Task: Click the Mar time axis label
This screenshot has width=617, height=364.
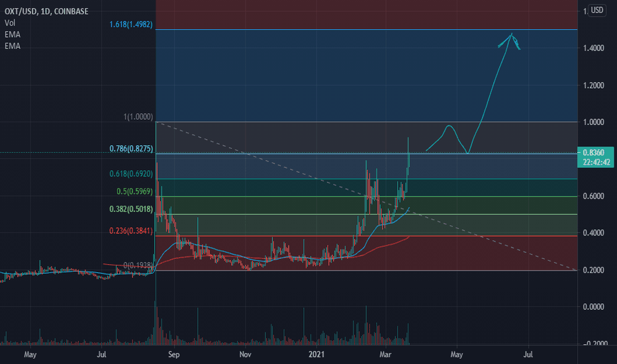Action: coord(385,355)
